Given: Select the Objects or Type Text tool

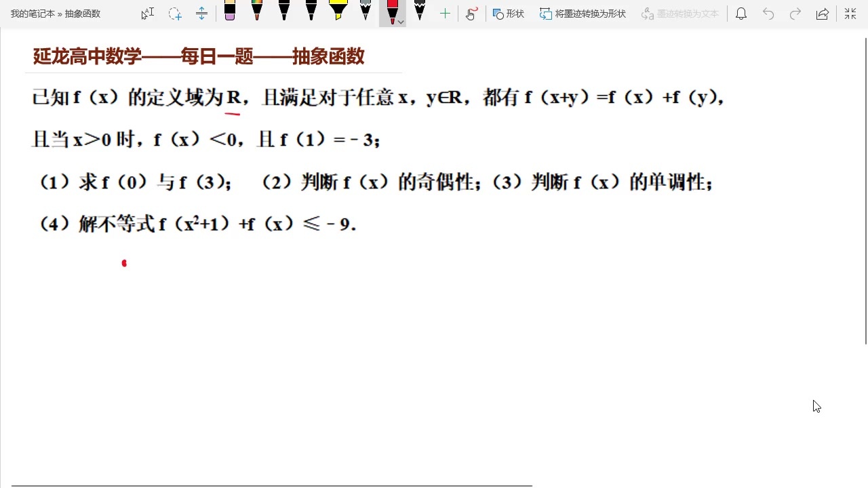Looking at the screenshot, I should point(148,14).
